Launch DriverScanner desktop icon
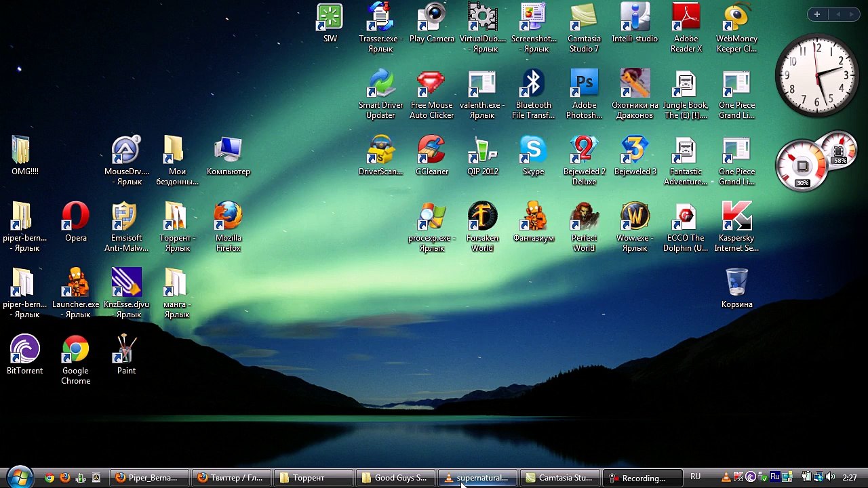Image resolution: width=868 pixels, height=488 pixels. (380, 156)
